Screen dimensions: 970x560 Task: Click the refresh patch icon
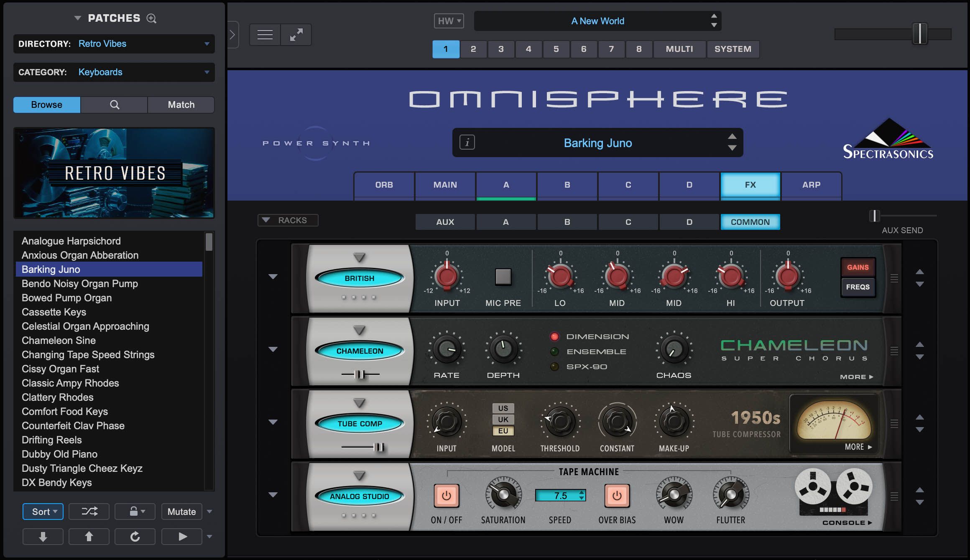(135, 536)
